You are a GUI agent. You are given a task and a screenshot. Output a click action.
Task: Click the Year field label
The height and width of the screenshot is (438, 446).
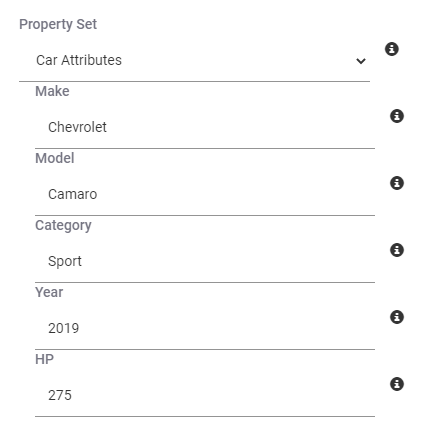[49, 292]
